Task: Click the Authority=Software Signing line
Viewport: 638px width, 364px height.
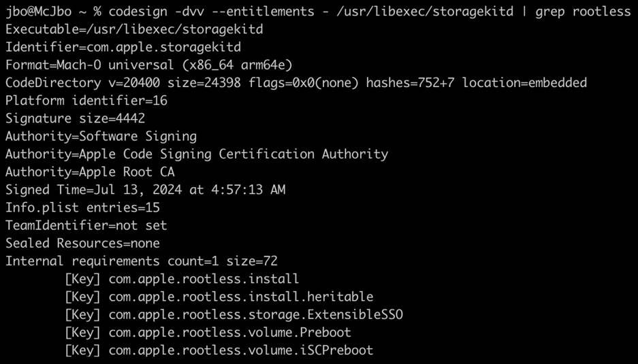Action: point(101,136)
